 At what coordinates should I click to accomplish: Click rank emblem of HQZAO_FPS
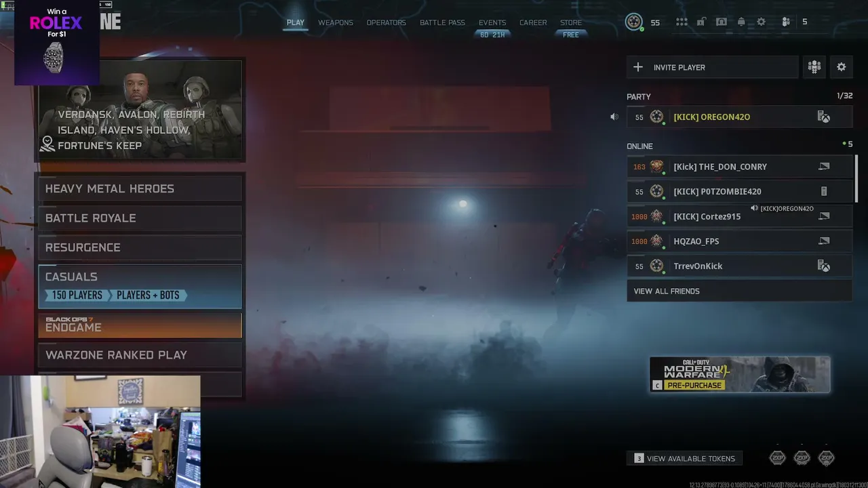click(656, 241)
